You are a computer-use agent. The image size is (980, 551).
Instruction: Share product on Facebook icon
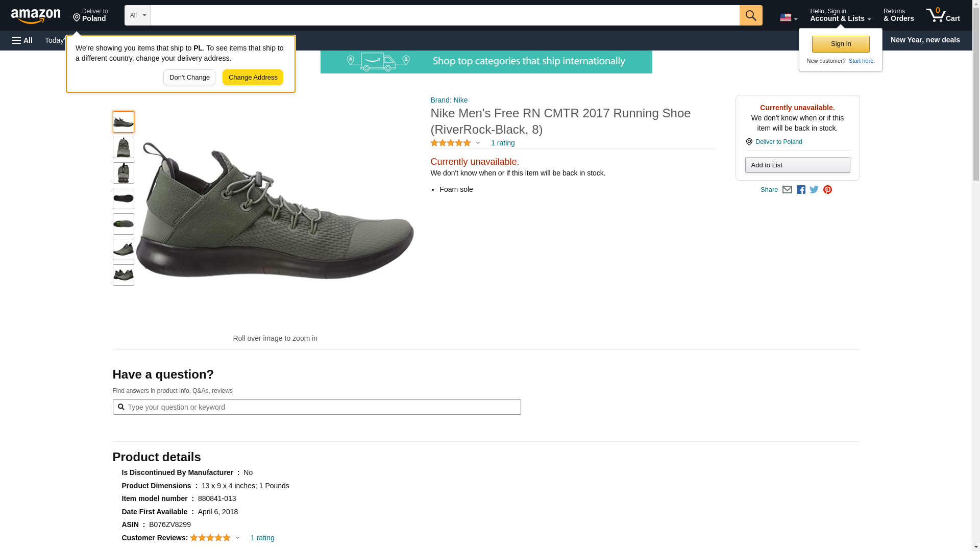click(801, 190)
